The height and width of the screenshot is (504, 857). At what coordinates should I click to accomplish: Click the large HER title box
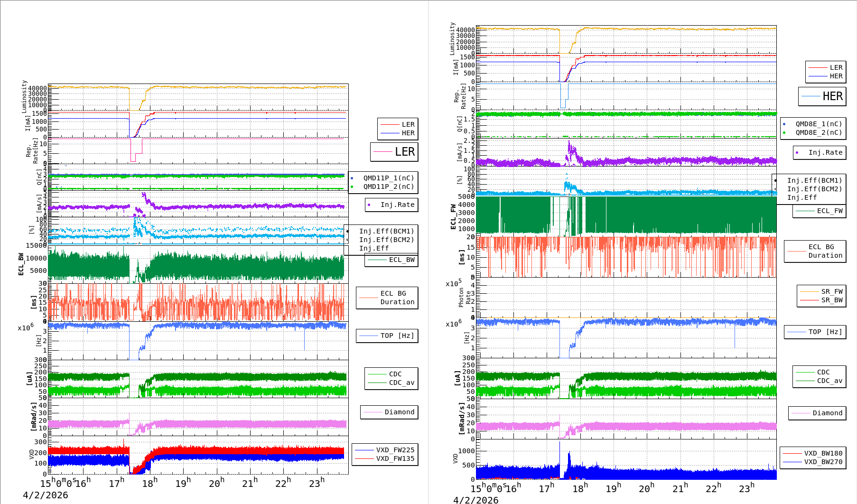(x=822, y=96)
